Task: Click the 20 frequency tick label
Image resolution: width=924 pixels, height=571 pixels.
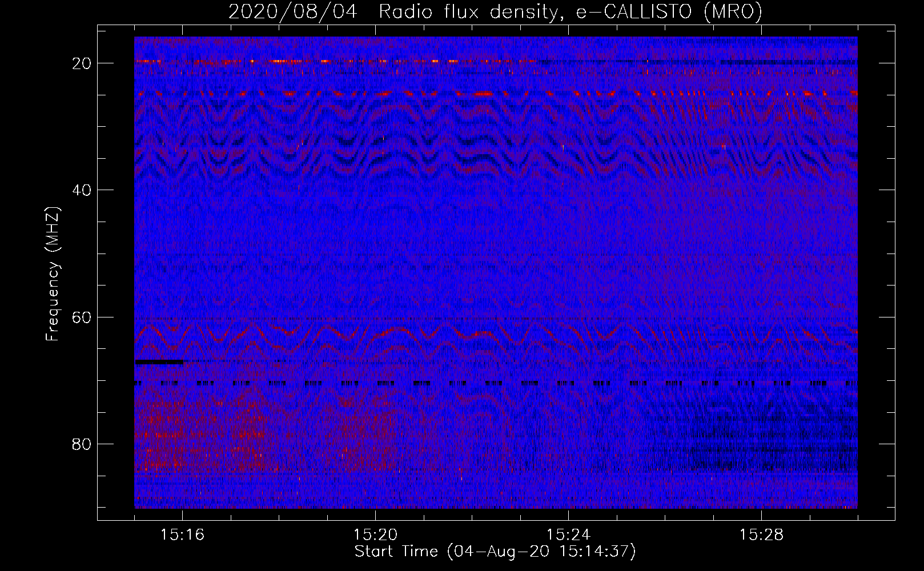Action: (x=82, y=63)
